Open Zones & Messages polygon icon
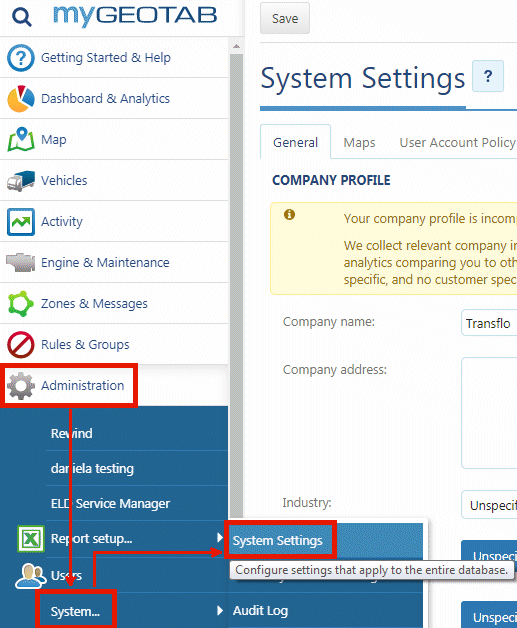This screenshot has width=517, height=628. (20, 304)
